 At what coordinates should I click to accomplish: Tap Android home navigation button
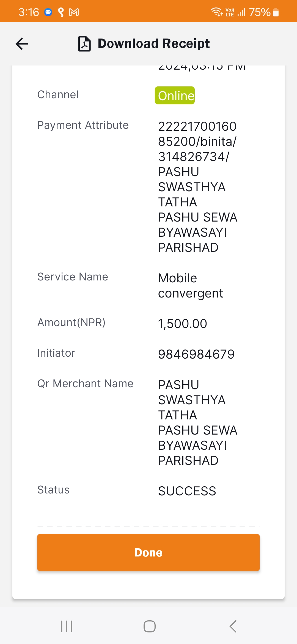tap(149, 626)
